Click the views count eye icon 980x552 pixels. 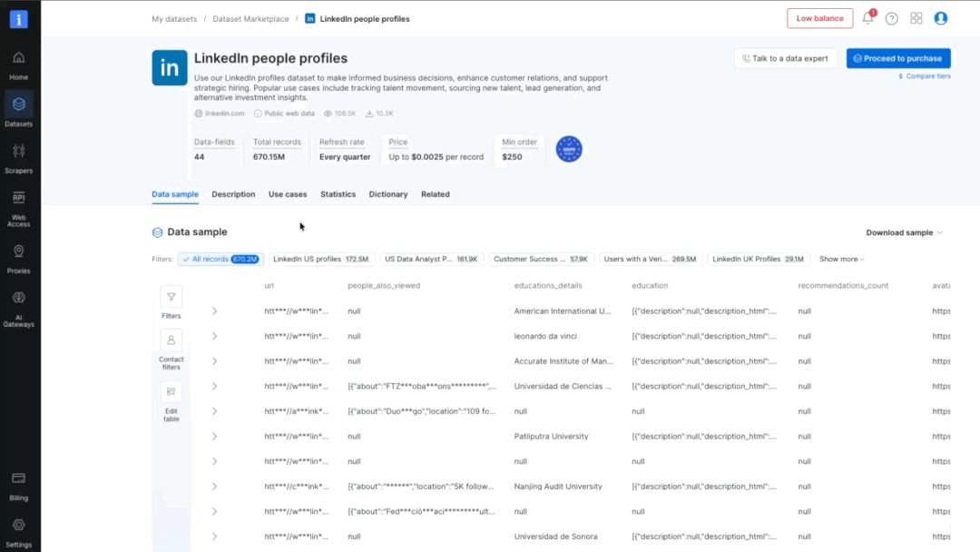coord(328,113)
